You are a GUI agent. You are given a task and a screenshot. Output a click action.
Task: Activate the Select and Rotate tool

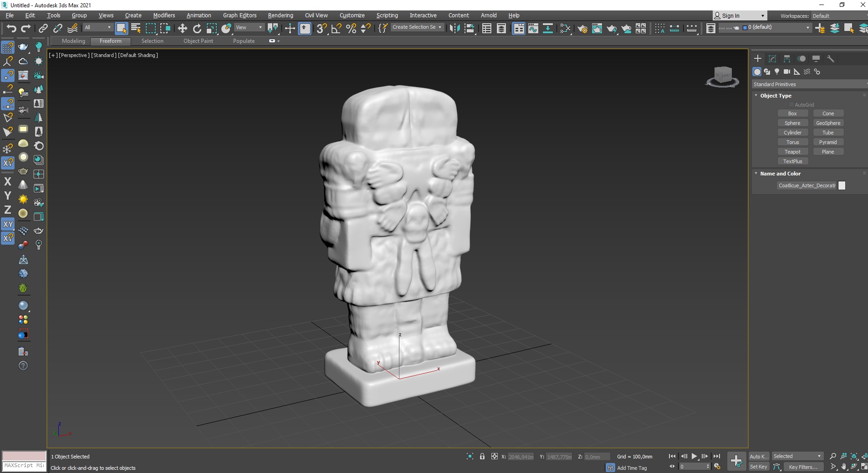pyautogui.click(x=197, y=28)
